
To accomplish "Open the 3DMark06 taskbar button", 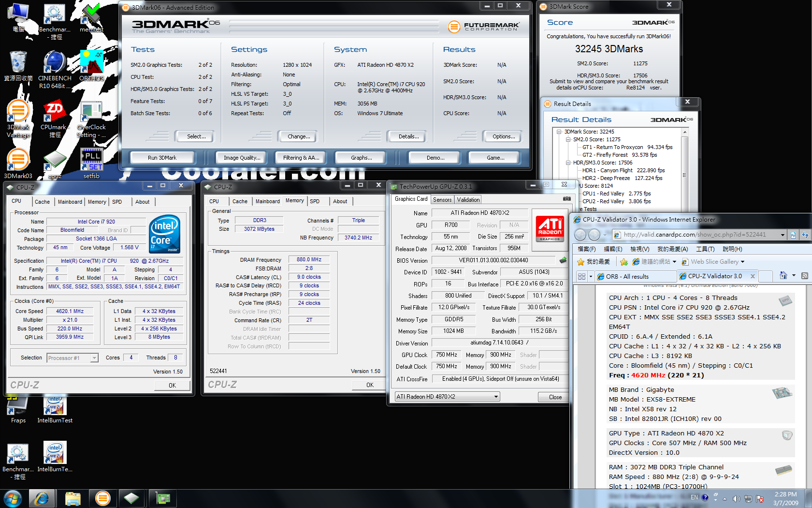I will (x=102, y=498).
